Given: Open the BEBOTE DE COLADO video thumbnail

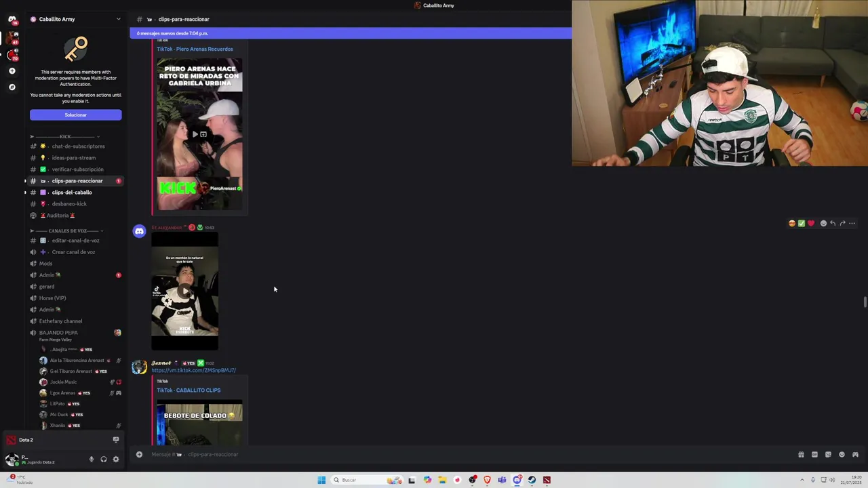Looking at the screenshot, I should tap(199, 423).
